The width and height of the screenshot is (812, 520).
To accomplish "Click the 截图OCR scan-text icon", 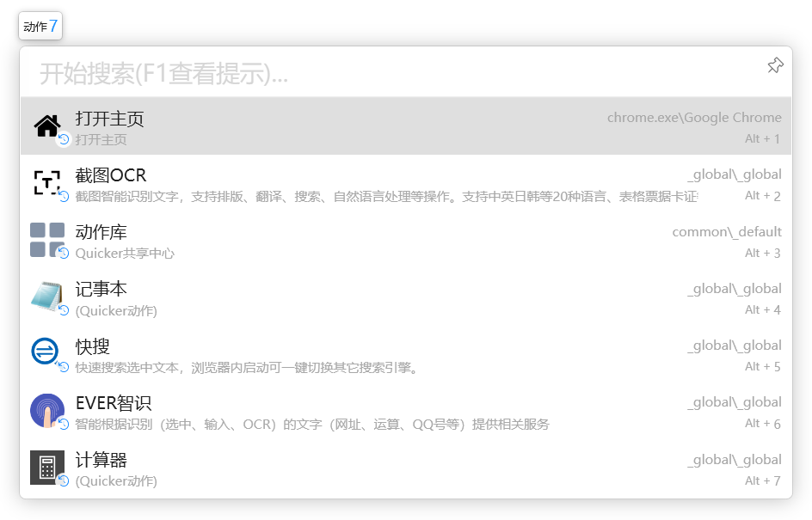I will click(47, 183).
